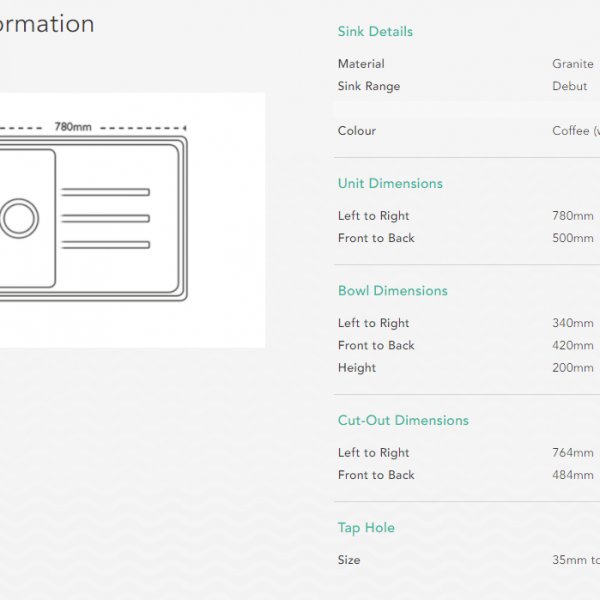The height and width of the screenshot is (600, 600).
Task: Select the Bowl Dimensions heading
Action: tap(393, 291)
